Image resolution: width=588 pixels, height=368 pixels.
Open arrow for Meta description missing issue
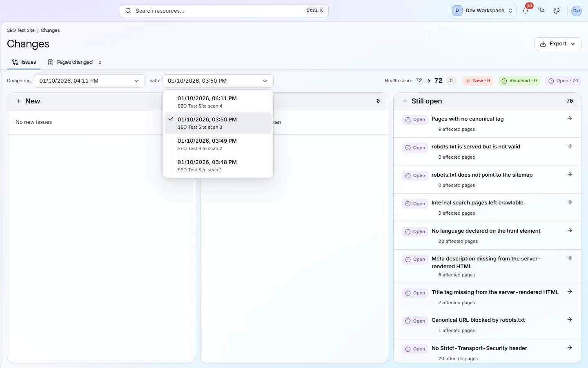pos(570,258)
